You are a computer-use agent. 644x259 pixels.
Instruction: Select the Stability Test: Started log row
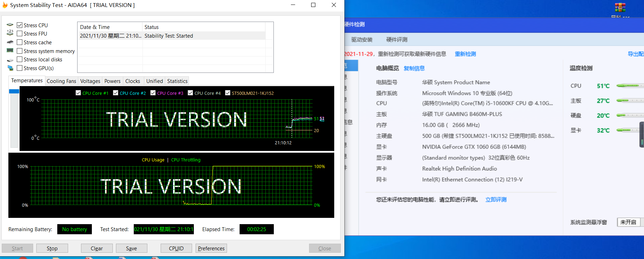pyautogui.click(x=171, y=36)
